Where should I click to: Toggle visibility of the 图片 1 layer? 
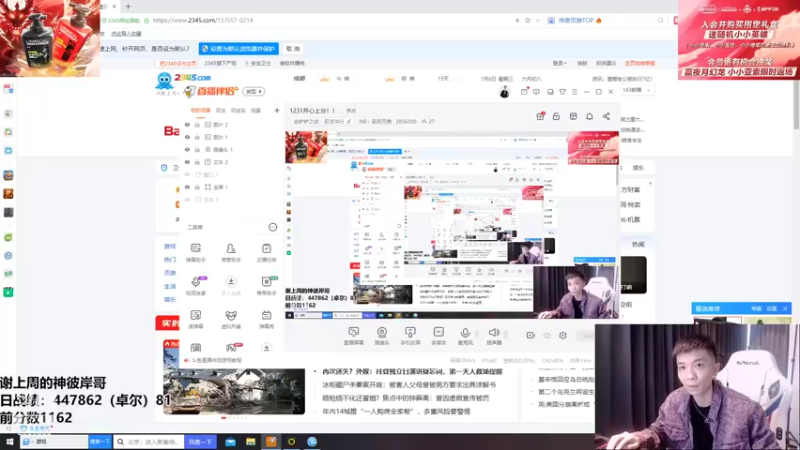[x=188, y=137]
